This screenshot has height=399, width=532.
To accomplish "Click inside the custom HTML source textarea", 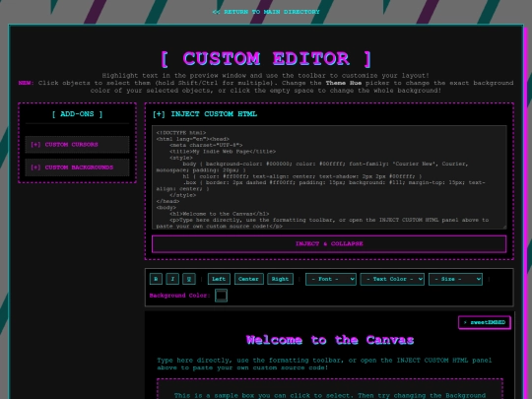I will coord(329,177).
